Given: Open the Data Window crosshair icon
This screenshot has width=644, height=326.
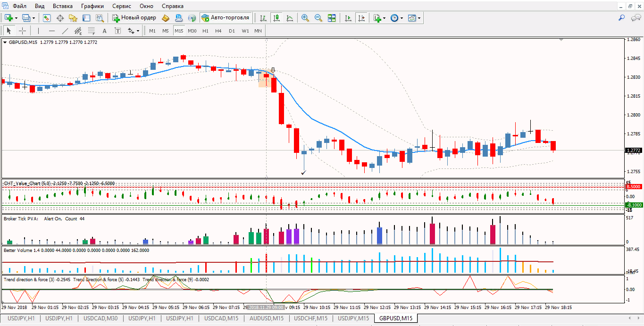Looking at the screenshot, I should click(60, 18).
